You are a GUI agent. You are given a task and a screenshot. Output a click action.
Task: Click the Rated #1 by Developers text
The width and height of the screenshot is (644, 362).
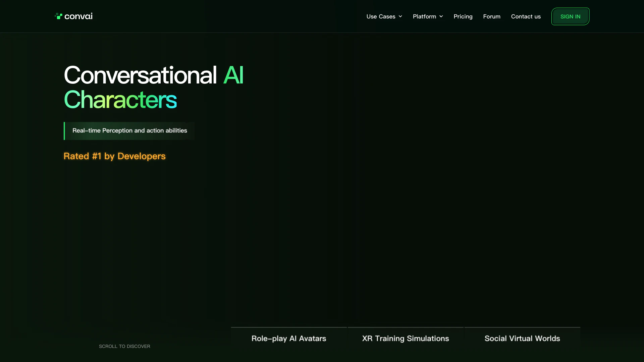coord(114,156)
